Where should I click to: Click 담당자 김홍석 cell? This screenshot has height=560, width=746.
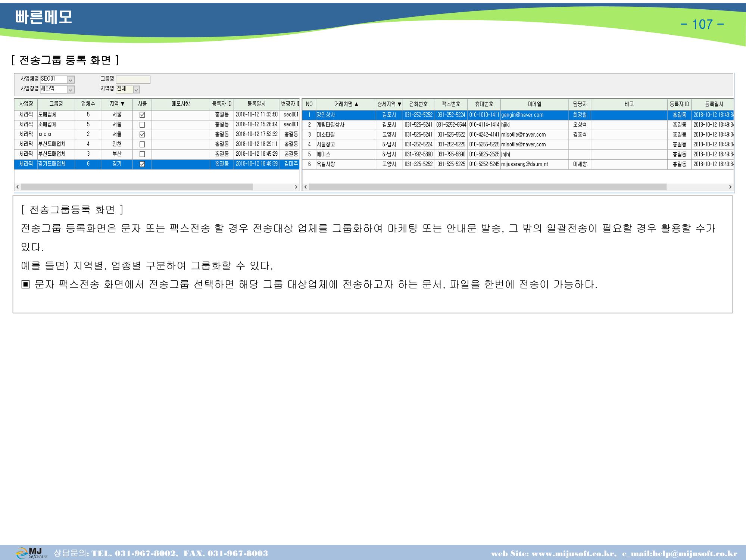pyautogui.click(x=580, y=134)
